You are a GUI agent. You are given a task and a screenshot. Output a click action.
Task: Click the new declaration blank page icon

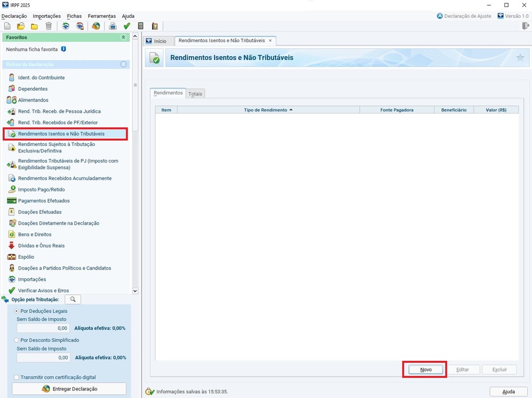click(x=7, y=26)
